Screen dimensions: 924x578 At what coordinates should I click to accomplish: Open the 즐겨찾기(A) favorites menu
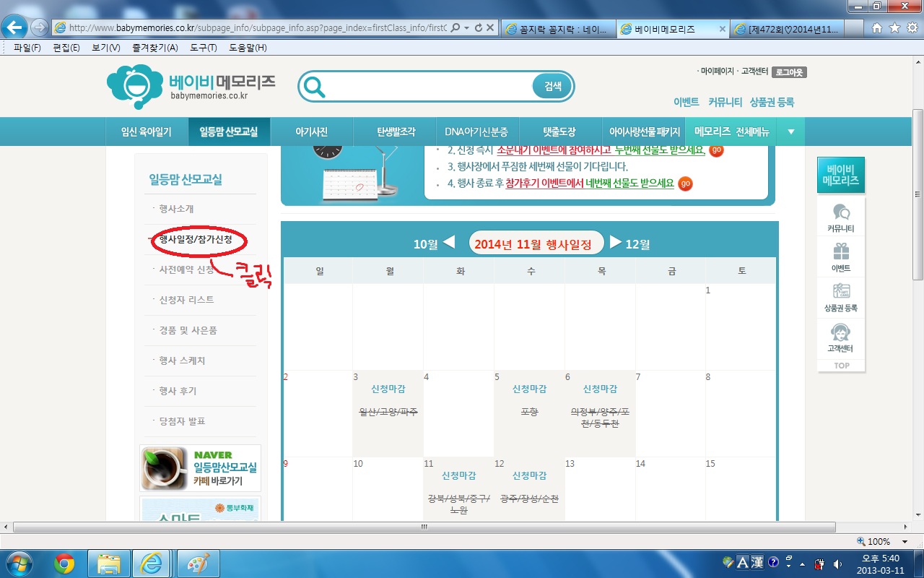coord(154,48)
